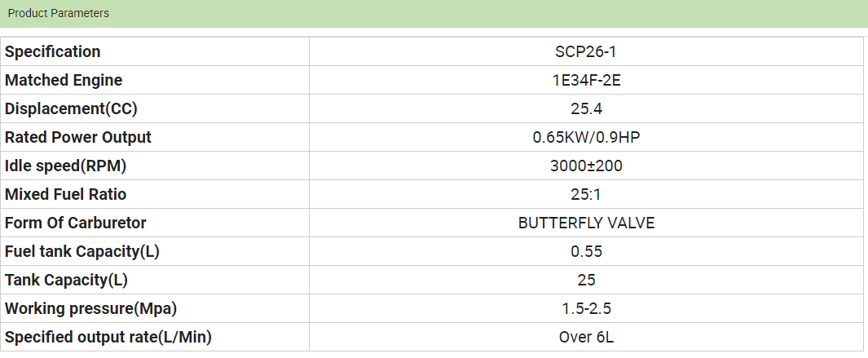Click the SCP26-1 value cell
The width and height of the screenshot is (868, 358).
[586, 51]
